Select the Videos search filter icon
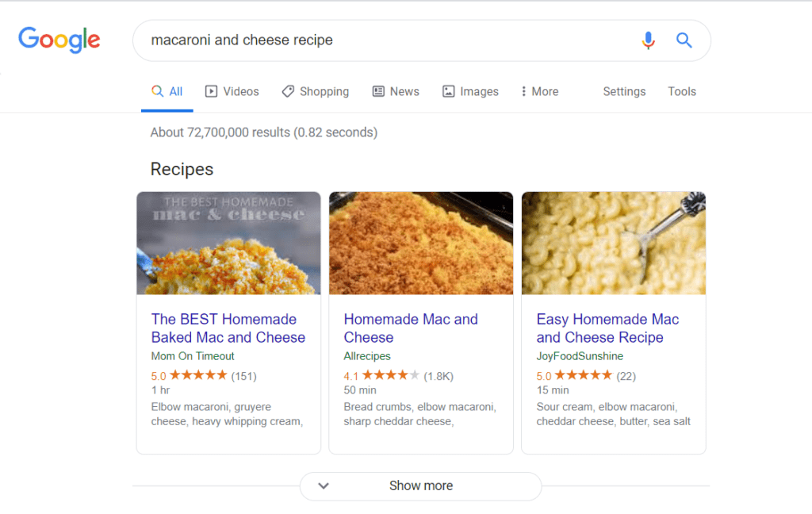812x514 pixels. 211,91
